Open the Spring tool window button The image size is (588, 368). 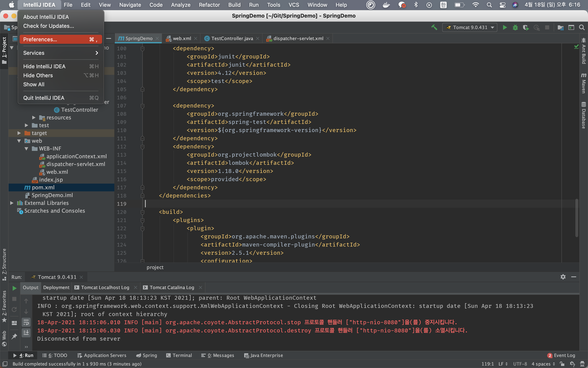tap(147, 355)
